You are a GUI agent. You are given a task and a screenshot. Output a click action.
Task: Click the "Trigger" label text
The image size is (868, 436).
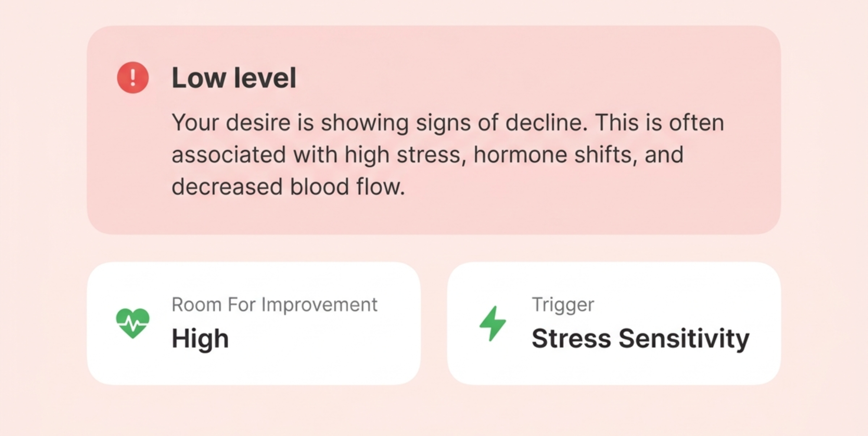tap(563, 305)
